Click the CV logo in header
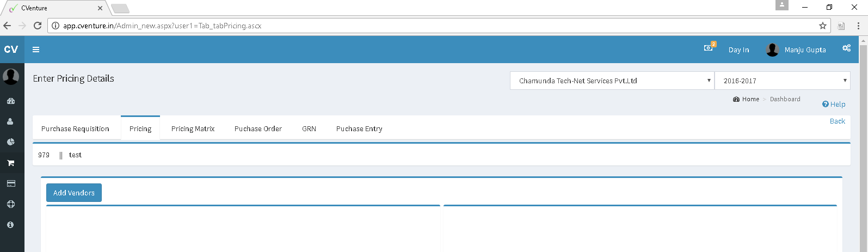This screenshot has height=252, width=868. pos(11,50)
